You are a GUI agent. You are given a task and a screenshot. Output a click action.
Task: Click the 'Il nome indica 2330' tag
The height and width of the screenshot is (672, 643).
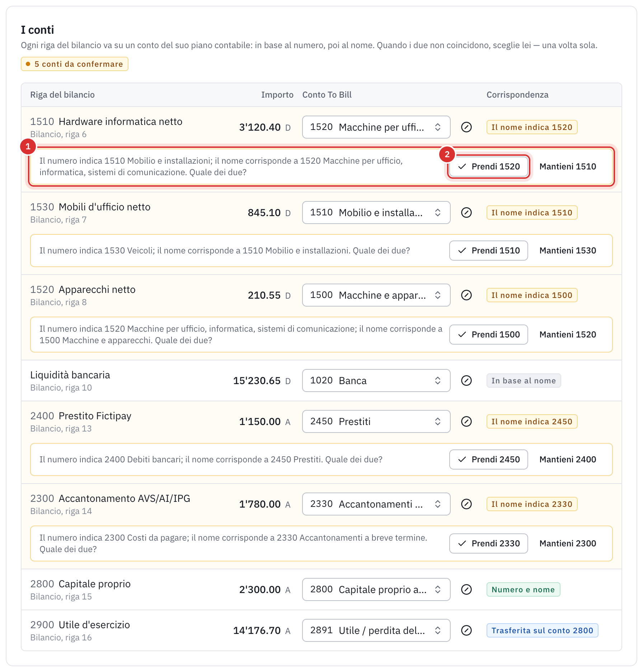[x=532, y=504]
